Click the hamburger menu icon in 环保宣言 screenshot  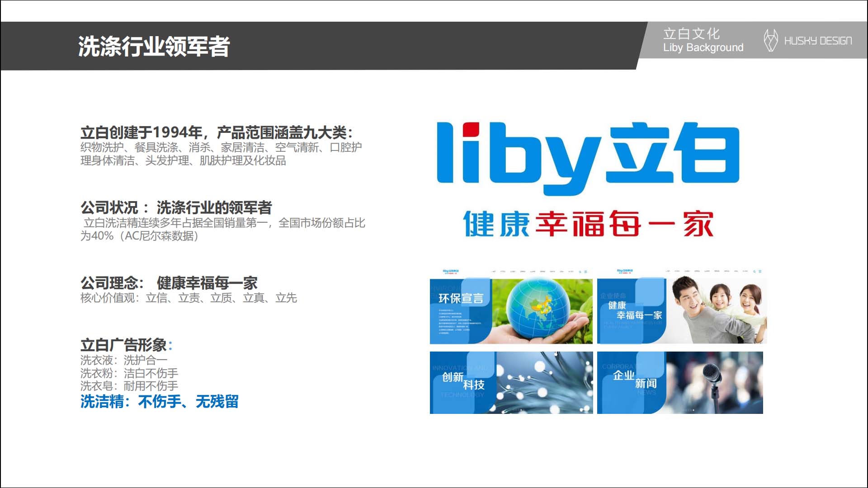coord(585,272)
